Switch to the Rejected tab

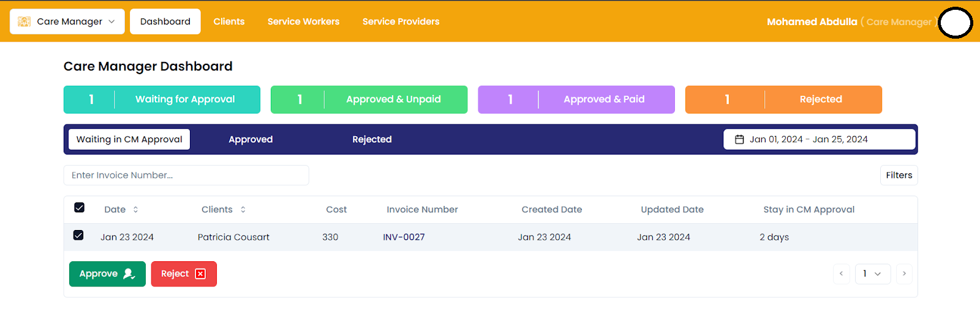[x=372, y=139]
